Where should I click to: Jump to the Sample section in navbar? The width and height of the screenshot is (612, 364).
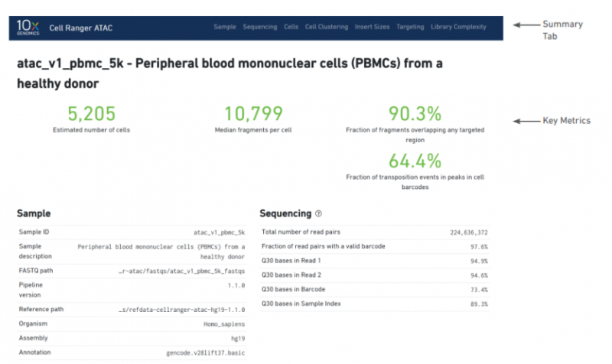pyautogui.click(x=225, y=27)
